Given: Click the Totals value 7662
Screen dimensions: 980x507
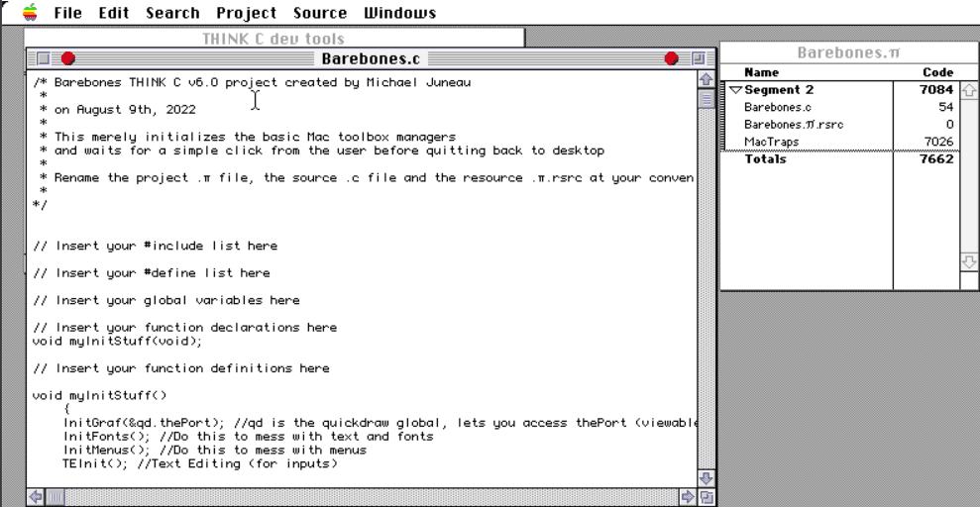Looking at the screenshot, I should click(936, 159).
